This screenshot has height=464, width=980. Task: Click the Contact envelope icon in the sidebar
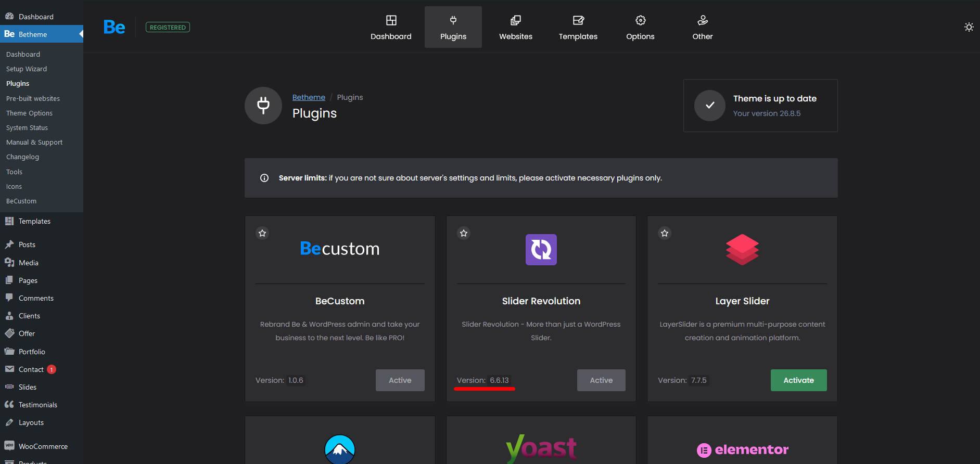(x=9, y=369)
